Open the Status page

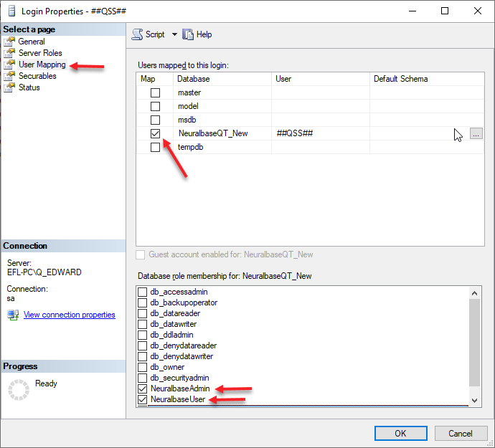click(29, 87)
